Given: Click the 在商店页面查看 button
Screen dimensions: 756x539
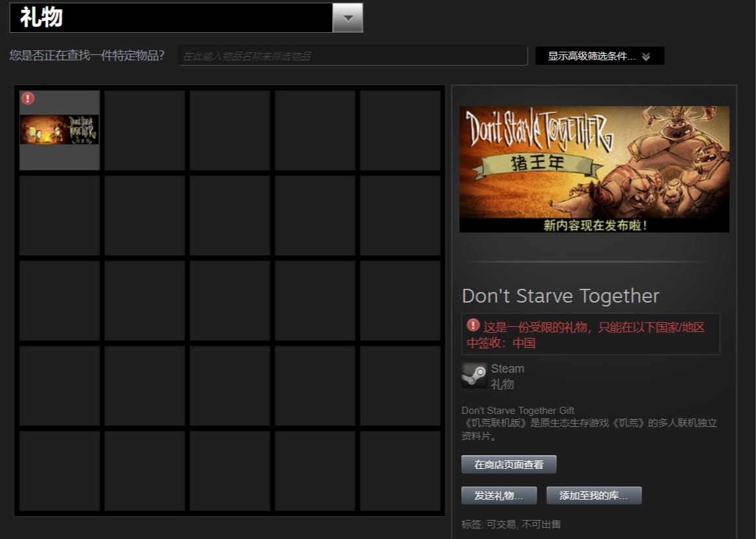Looking at the screenshot, I should tap(508, 464).
